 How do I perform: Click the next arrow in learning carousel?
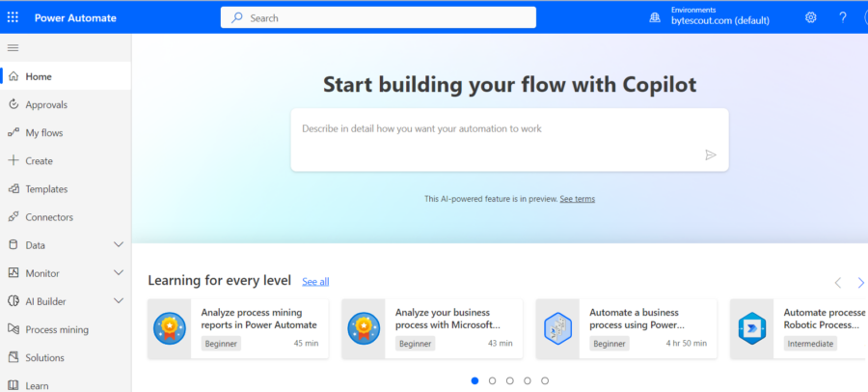[x=861, y=283]
